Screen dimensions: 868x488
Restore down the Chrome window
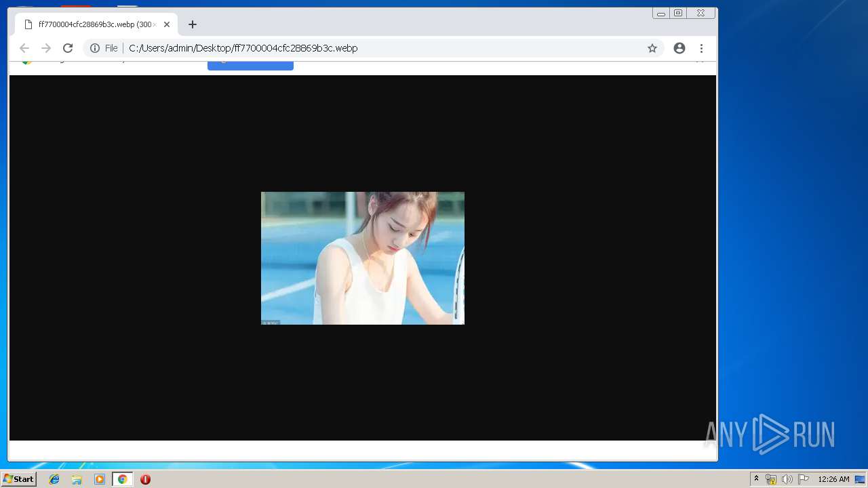pos(678,13)
